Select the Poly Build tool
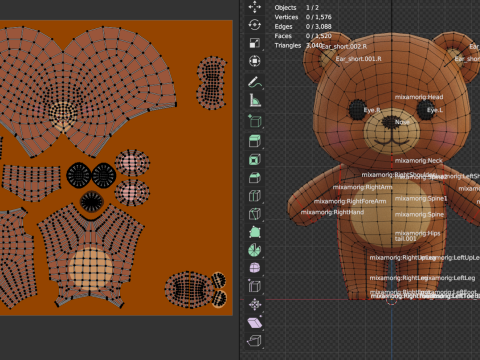This screenshot has height=360, width=480. pyautogui.click(x=255, y=232)
